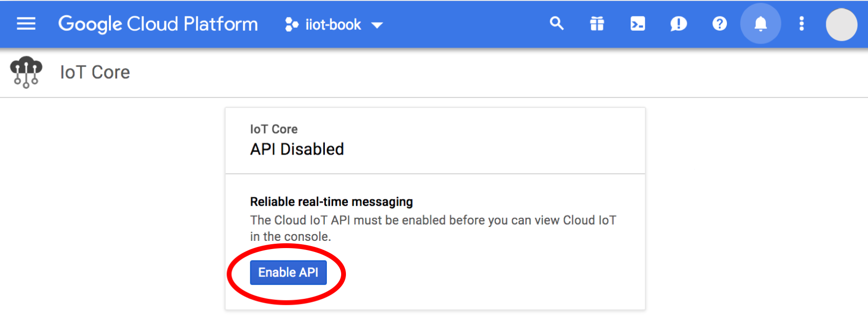This screenshot has width=868, height=321.
Task: Open the hamburger navigation menu
Action: [x=26, y=24]
